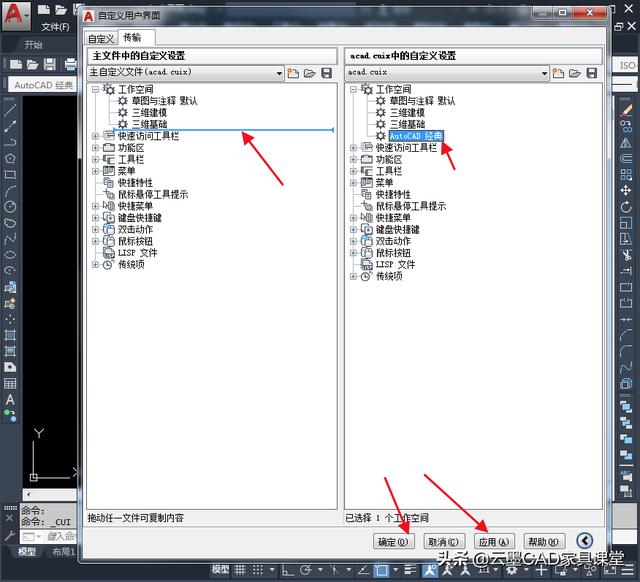Switch to the 自定义 tab
The width and height of the screenshot is (640, 582).
(x=100, y=38)
